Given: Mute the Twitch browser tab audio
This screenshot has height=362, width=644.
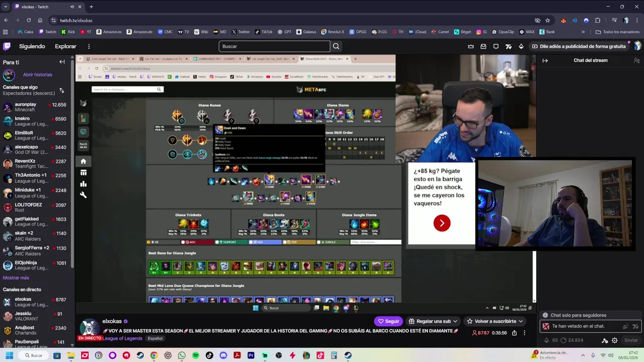Looking at the screenshot, I should pyautogui.click(x=72, y=7).
